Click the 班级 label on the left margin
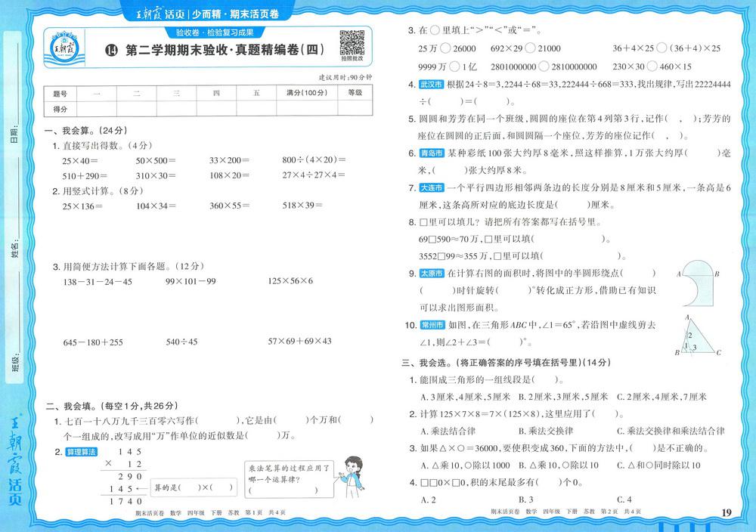The width and height of the screenshot is (756, 532). point(15,363)
